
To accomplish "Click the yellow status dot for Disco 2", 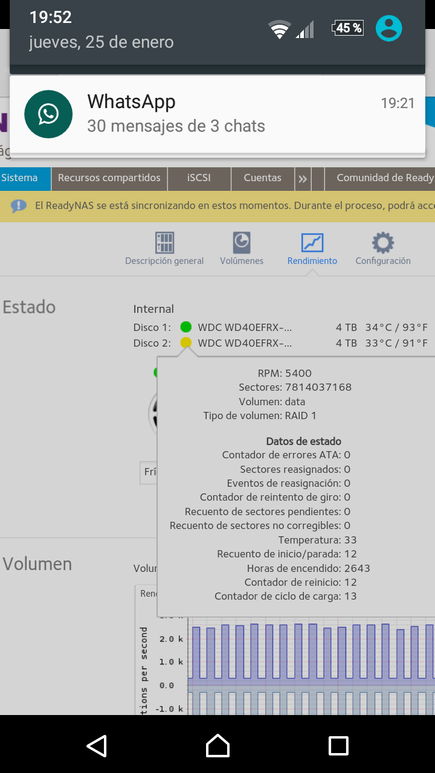I will click(186, 343).
